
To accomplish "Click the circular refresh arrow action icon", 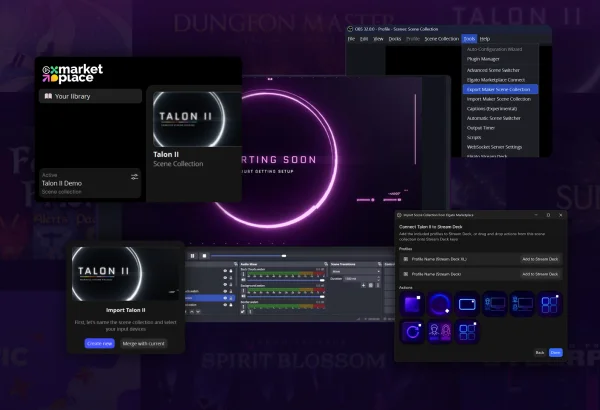I will (412, 332).
